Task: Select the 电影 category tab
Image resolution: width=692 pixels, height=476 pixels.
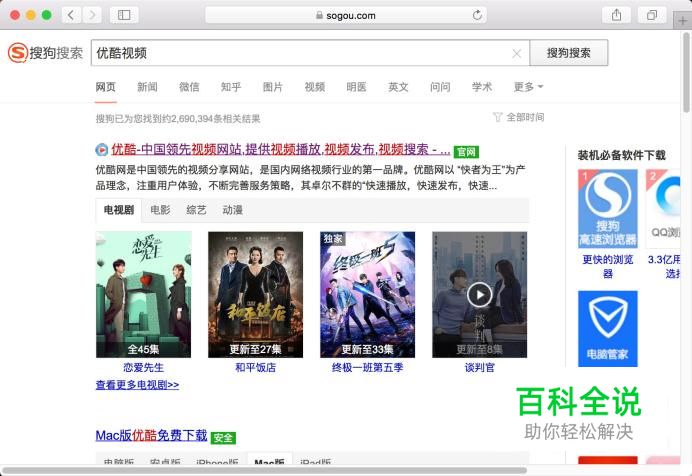Action: tap(160, 210)
